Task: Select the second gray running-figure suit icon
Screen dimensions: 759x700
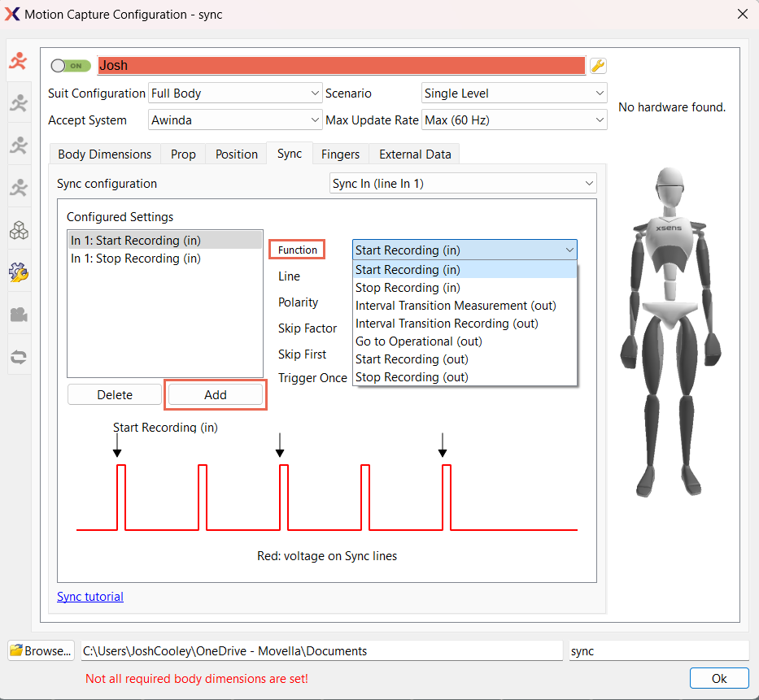Action: click(19, 103)
